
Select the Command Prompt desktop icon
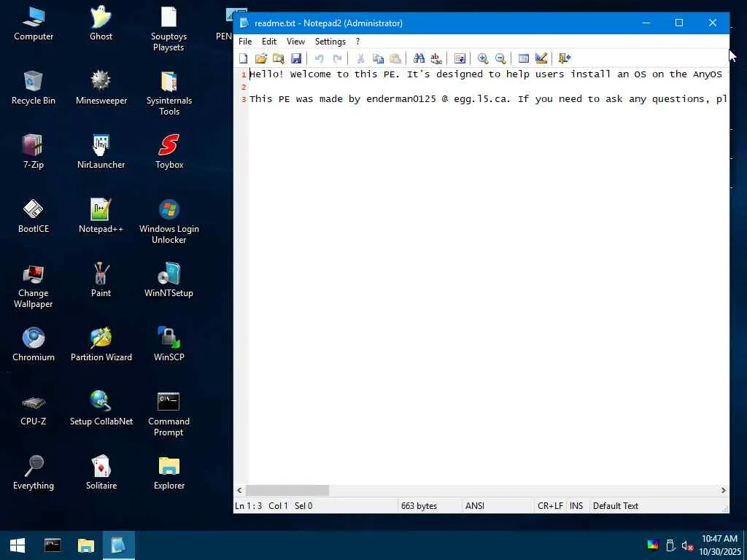169,414
